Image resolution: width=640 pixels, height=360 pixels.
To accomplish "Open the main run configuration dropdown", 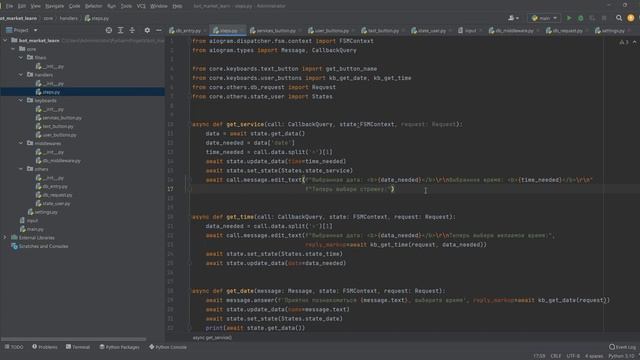I will 544,18.
